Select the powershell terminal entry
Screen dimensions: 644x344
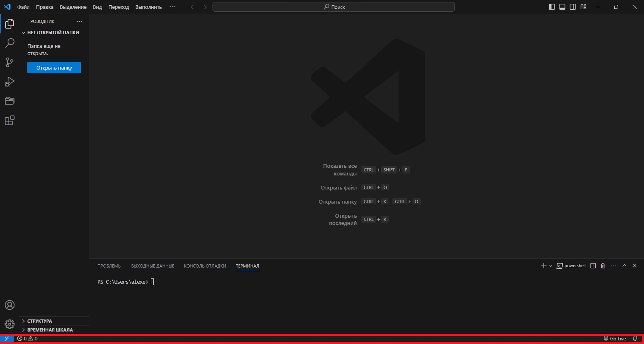click(571, 266)
